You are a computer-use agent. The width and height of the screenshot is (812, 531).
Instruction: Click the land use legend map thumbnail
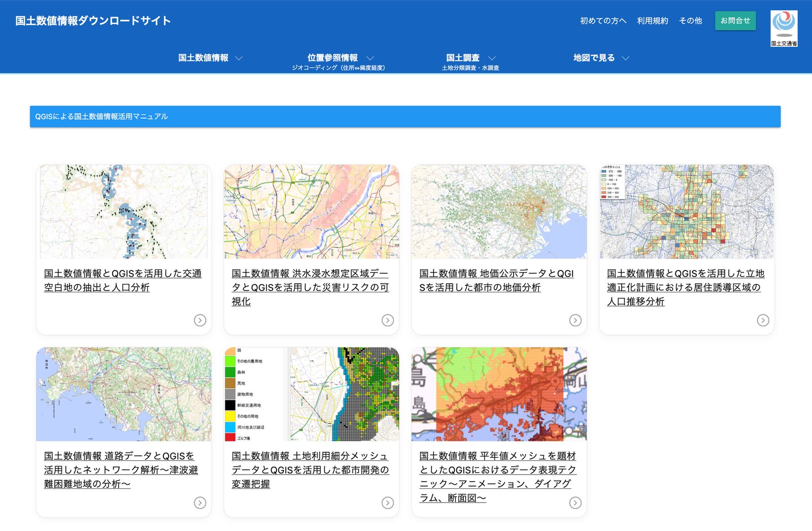(x=312, y=394)
